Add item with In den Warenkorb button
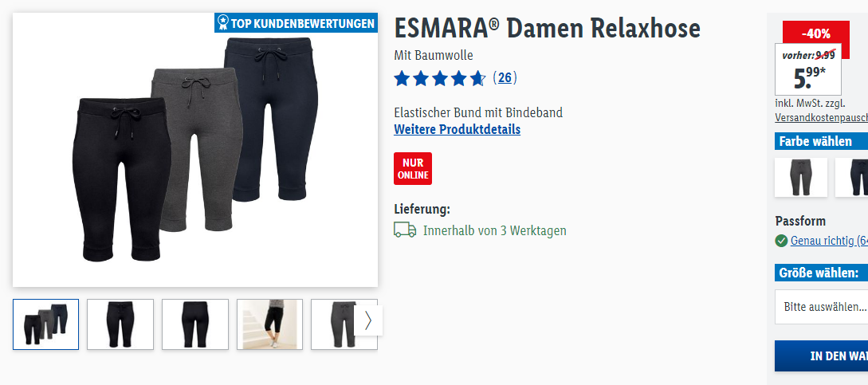 click(822, 356)
